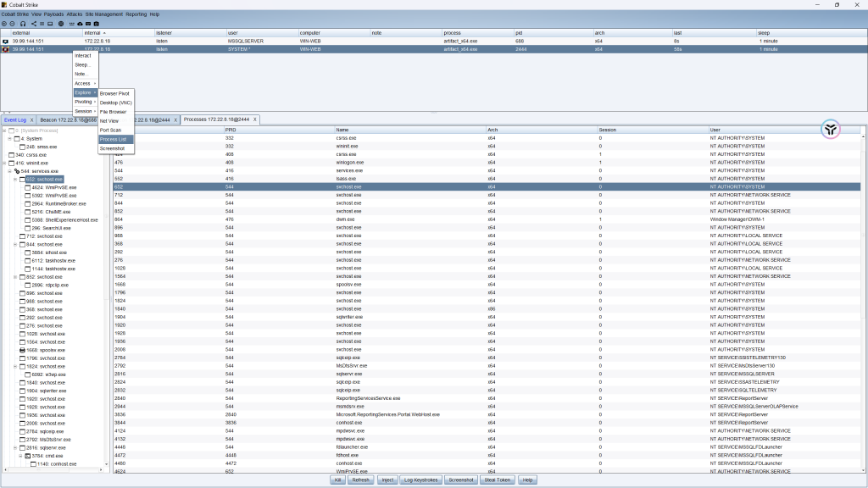Click the gear icon beside 544: services.exe
This screenshot has height=488, width=868.
pos(17,171)
